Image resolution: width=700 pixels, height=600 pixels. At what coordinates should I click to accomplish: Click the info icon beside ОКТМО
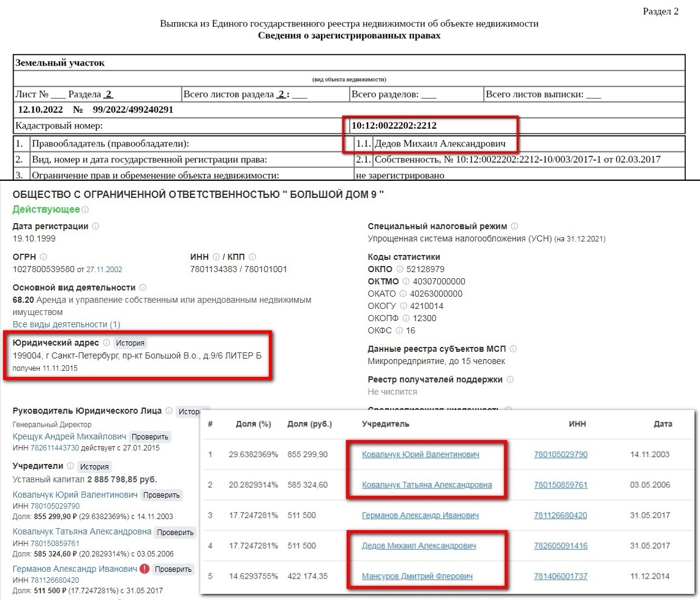410,281
